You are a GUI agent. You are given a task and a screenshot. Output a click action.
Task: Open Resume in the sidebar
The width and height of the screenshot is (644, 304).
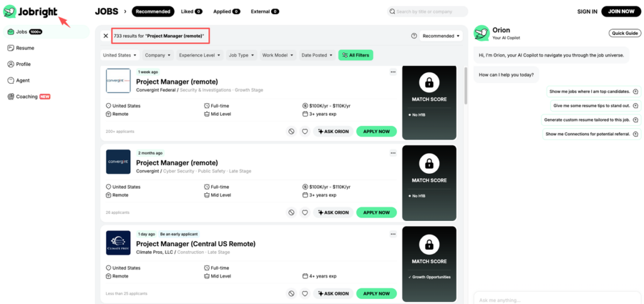pos(21,48)
